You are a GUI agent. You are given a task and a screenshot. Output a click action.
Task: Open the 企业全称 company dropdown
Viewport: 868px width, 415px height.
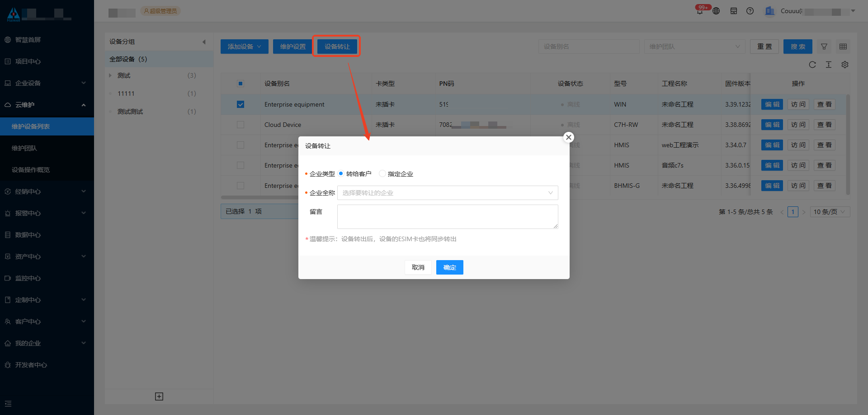[x=448, y=193]
